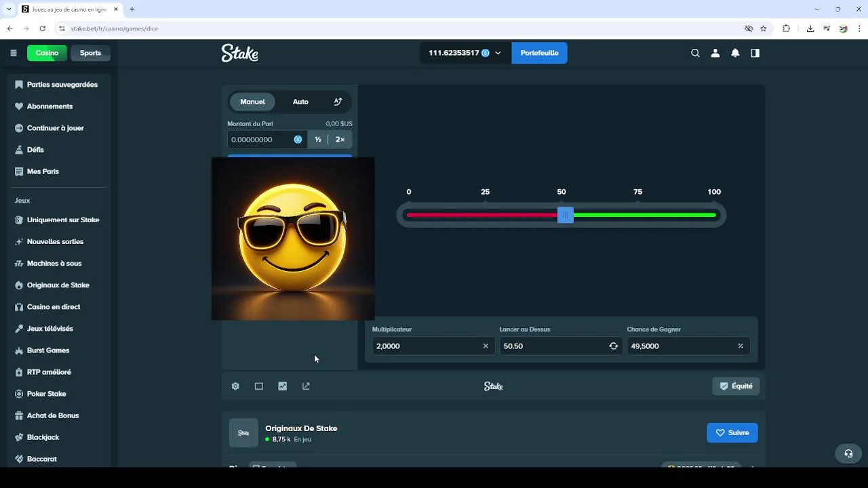Open Continuer à jouer
This screenshot has height=488, width=868.
pyautogui.click(x=56, y=128)
